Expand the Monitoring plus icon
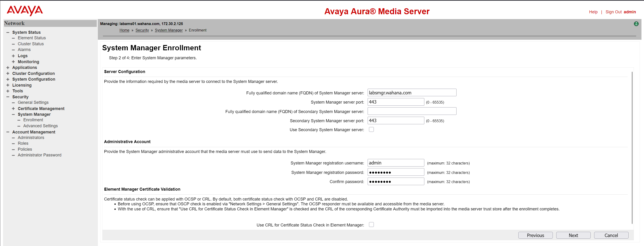 click(x=13, y=62)
